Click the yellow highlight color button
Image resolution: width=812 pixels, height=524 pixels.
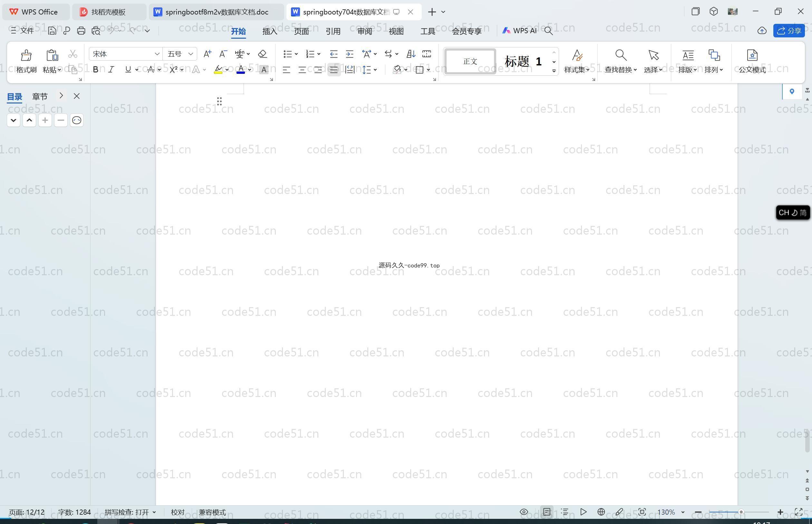click(x=218, y=70)
